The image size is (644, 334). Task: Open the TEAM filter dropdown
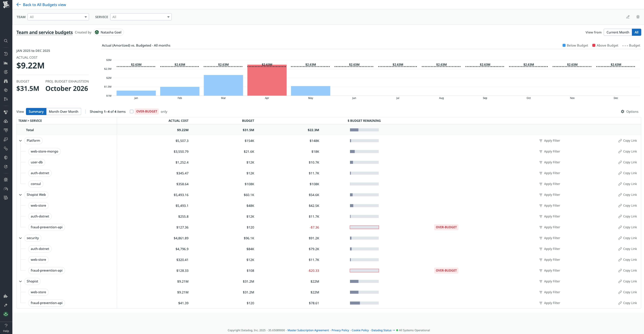point(58,17)
